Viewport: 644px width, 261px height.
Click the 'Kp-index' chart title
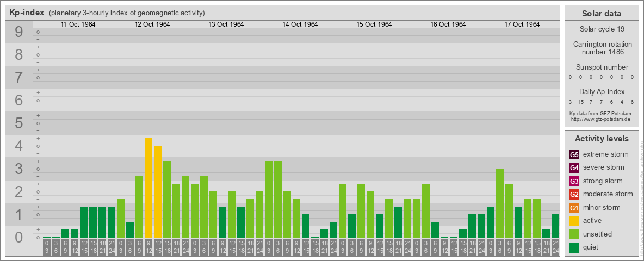click(x=27, y=13)
